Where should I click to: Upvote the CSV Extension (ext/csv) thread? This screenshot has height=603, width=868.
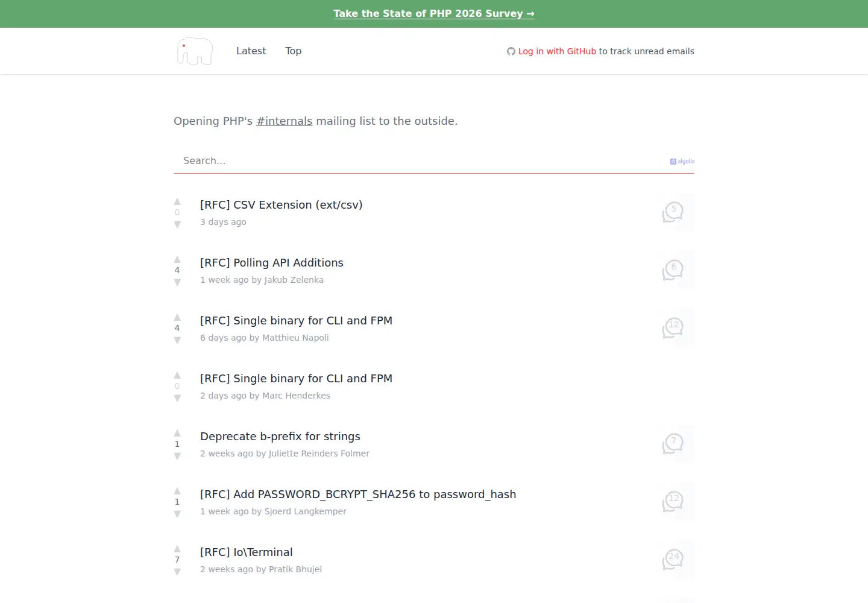(177, 201)
